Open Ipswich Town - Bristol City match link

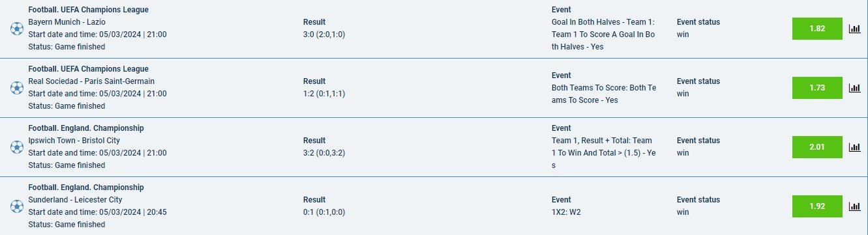(x=74, y=141)
